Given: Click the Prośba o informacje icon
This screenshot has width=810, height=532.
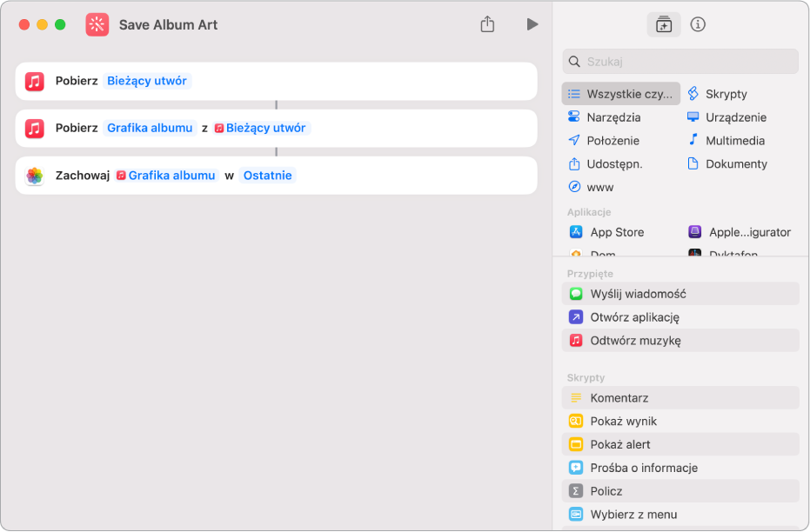Looking at the screenshot, I should [576, 468].
